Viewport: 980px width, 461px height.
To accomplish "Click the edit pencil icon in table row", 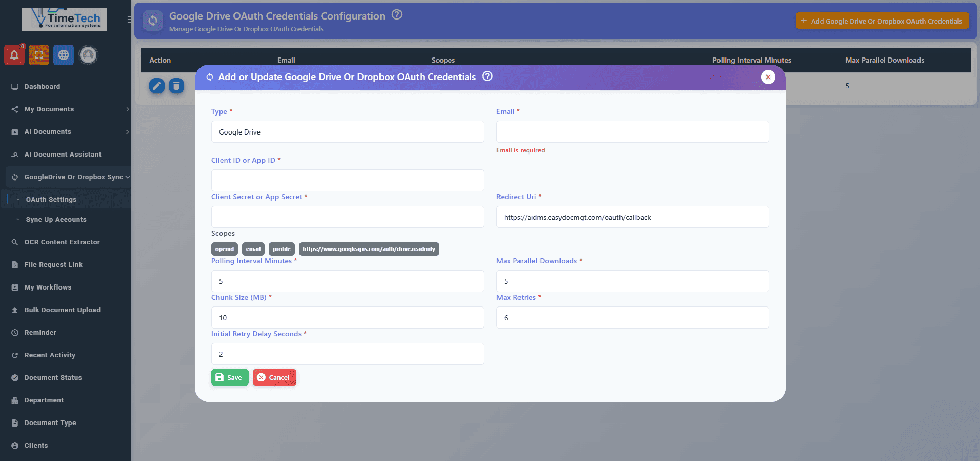I will (157, 86).
